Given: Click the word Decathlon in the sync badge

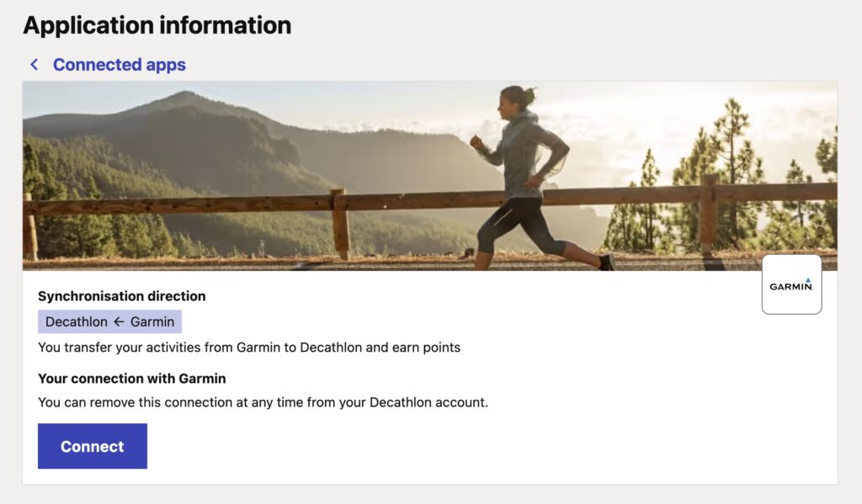Looking at the screenshot, I should coord(77,322).
